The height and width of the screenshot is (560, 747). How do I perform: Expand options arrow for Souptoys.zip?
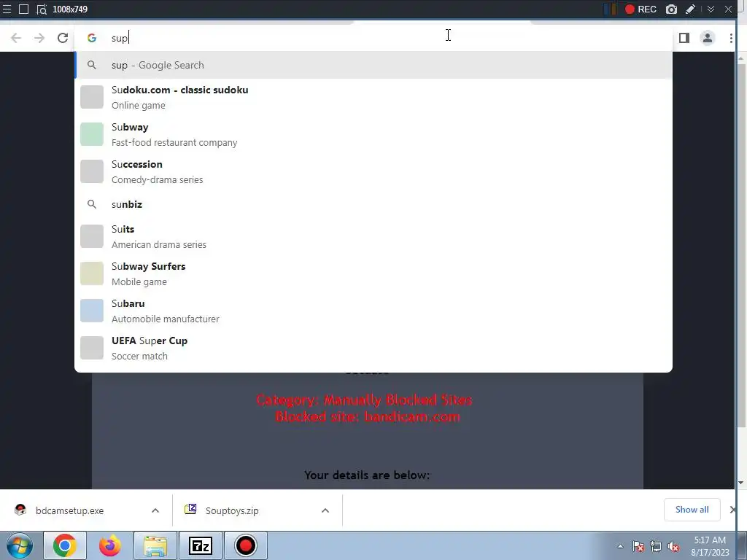coord(325,510)
